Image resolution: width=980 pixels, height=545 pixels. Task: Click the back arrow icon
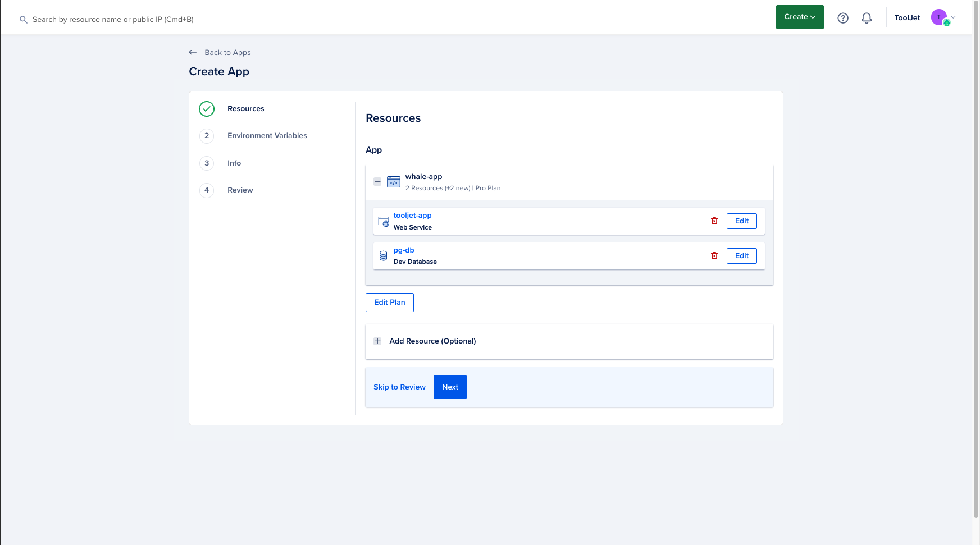[193, 52]
